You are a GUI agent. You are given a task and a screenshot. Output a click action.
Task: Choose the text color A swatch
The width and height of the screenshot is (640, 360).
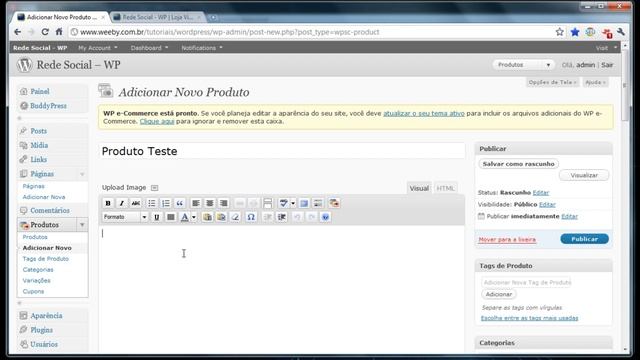[x=184, y=217]
